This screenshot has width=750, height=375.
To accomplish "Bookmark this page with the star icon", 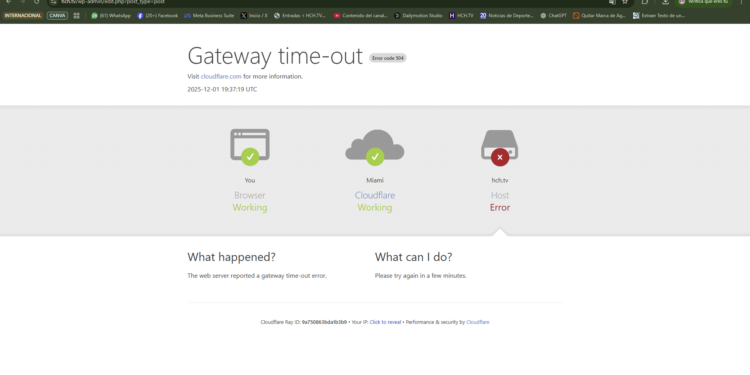I will click(625, 2).
